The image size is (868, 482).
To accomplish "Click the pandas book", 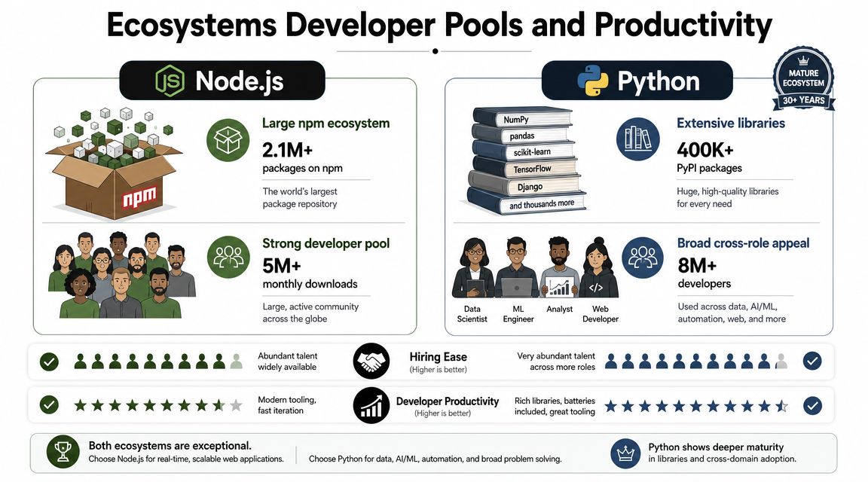I will [521, 135].
